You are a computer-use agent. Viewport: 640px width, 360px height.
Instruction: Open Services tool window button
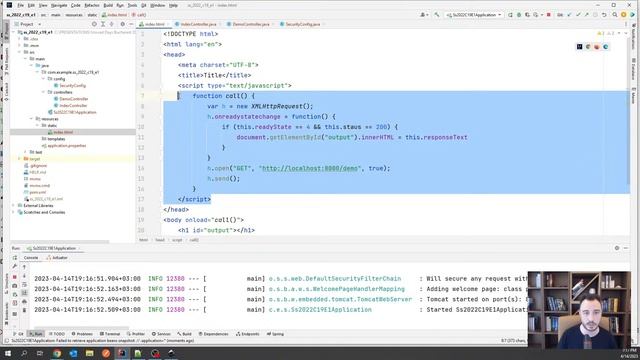click(x=161, y=334)
